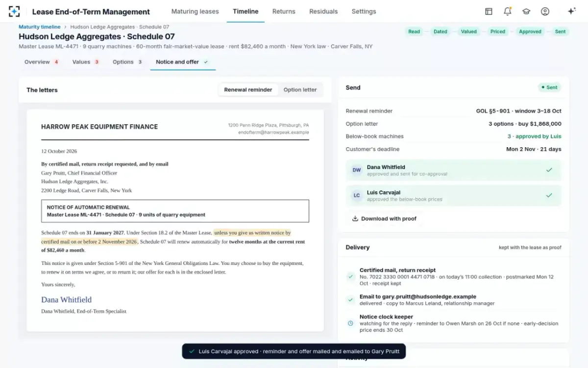Open the user account icon
This screenshot has width=588, height=368.
545,11
